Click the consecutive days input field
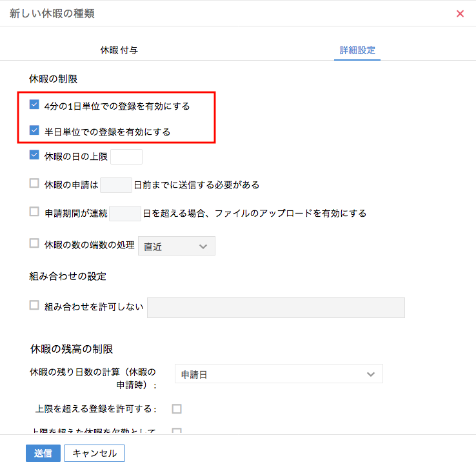 point(125,214)
